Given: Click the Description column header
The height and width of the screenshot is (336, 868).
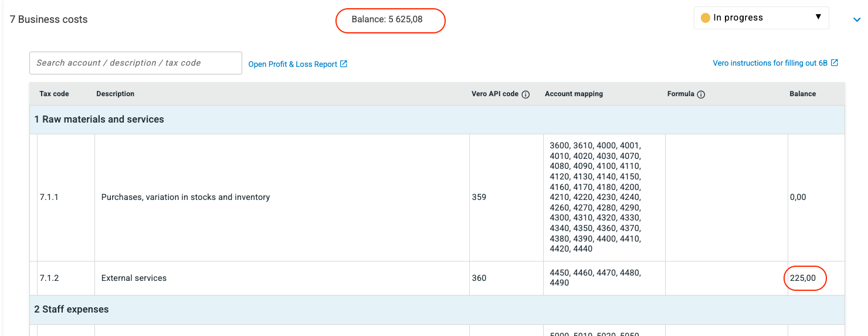Looking at the screenshot, I should point(116,94).
